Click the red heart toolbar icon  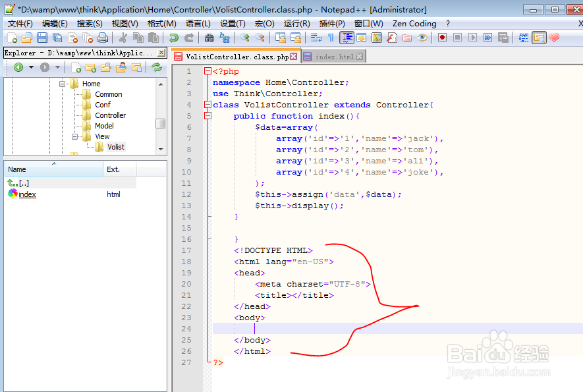554,38
